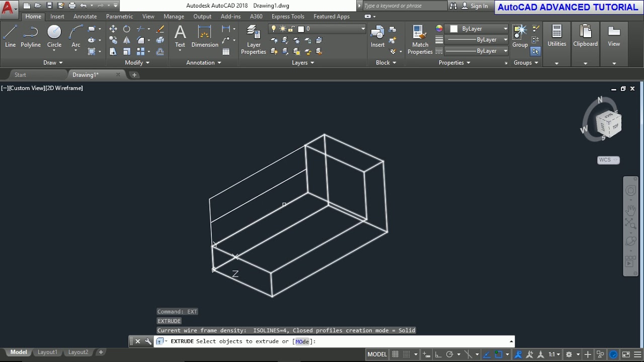Expand the Utilities panel
644x362 pixels.
[556, 63]
